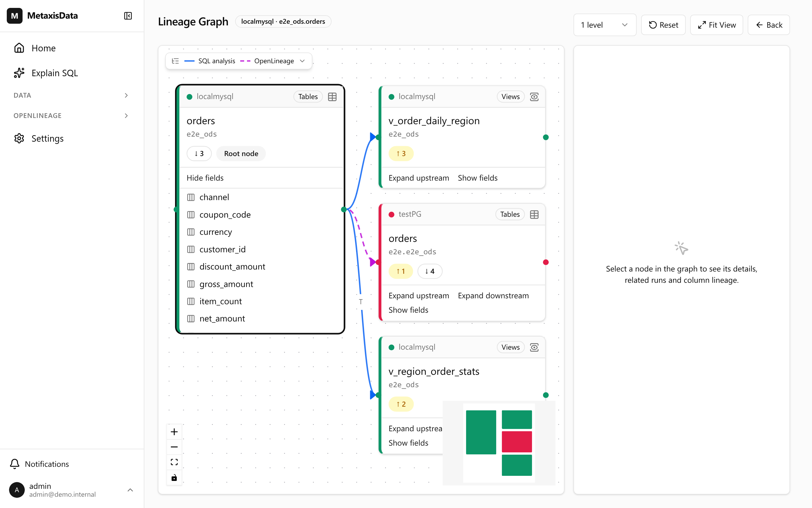Go Back from lineage graph
812x508 pixels.
(x=769, y=25)
